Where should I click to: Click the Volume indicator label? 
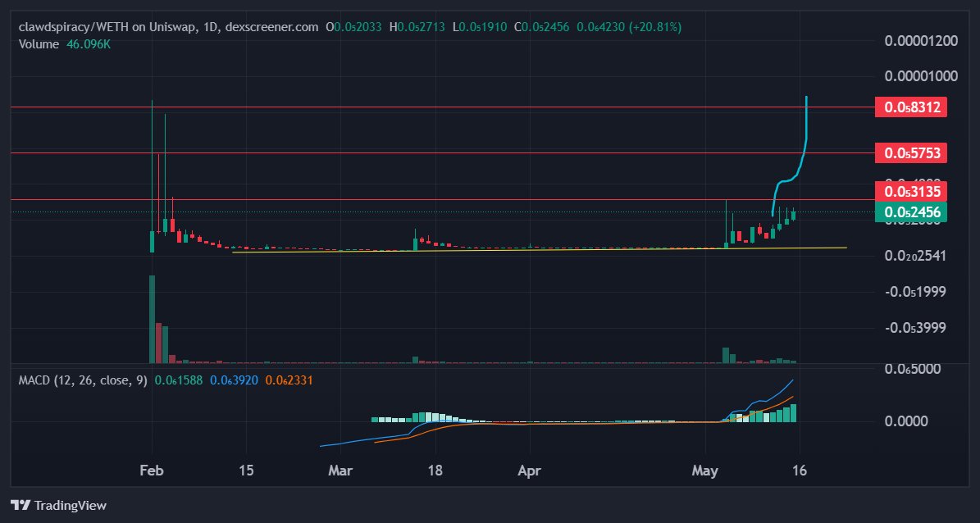[x=38, y=44]
